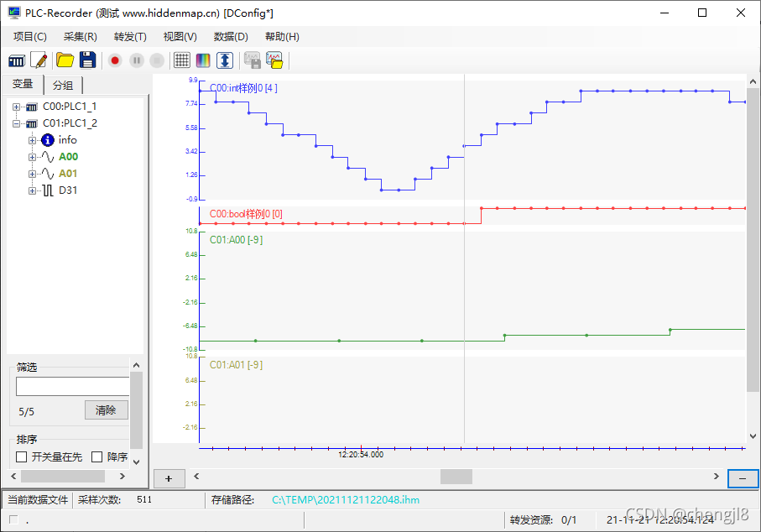761x532 pixels.
Task: Click the 12:20:54.000 time axis label
Action: coord(361,455)
